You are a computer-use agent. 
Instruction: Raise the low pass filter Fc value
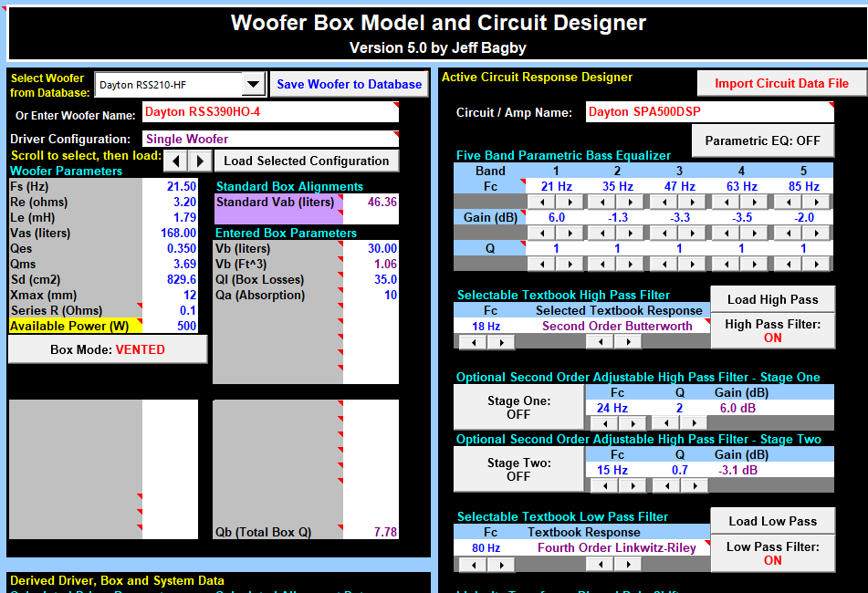[500, 564]
